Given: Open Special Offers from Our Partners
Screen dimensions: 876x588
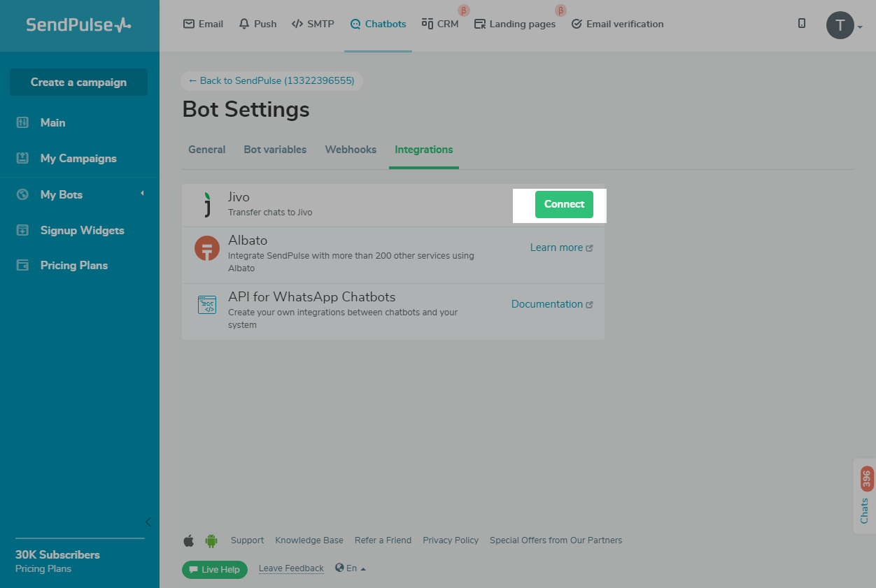Looking at the screenshot, I should click(x=556, y=540).
